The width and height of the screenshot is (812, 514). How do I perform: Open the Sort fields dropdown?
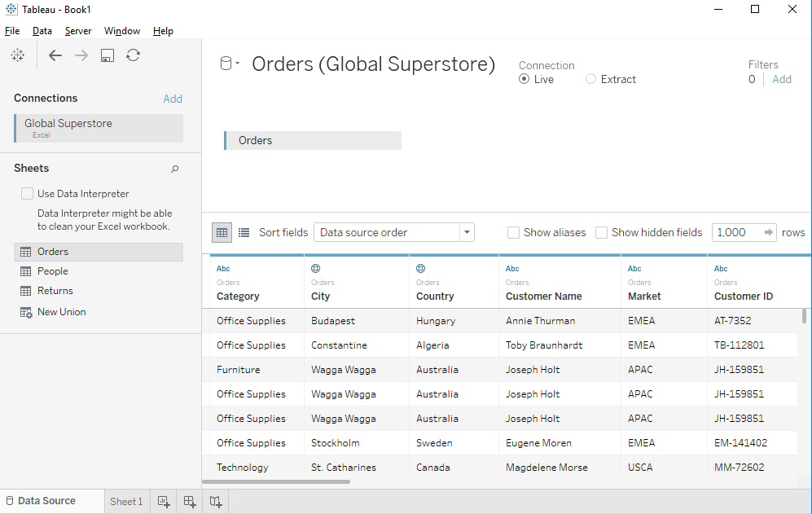394,233
